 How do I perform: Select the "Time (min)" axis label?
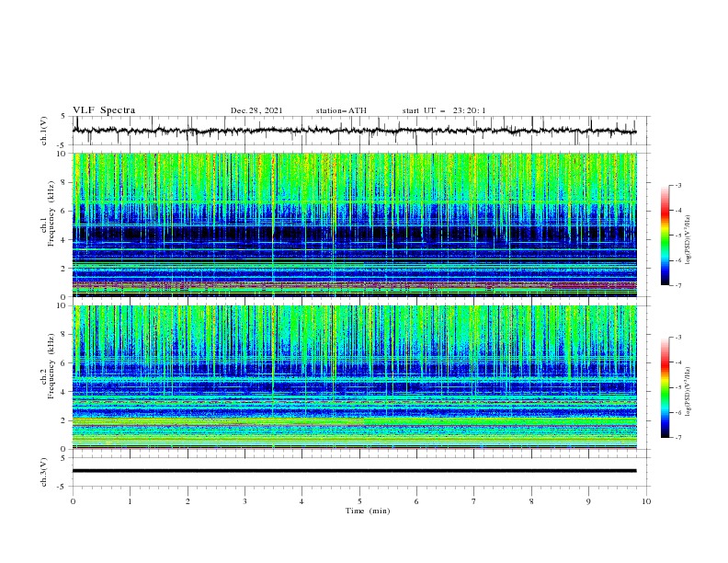pos(368,511)
